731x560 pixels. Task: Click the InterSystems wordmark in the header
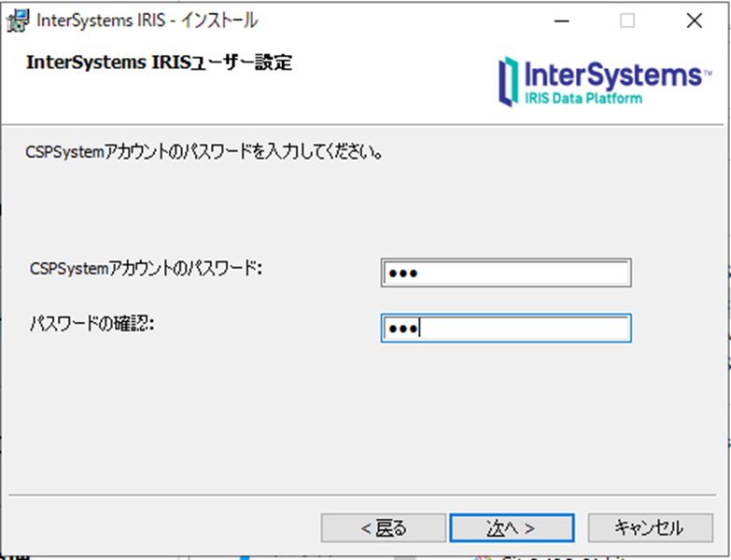[x=612, y=75]
